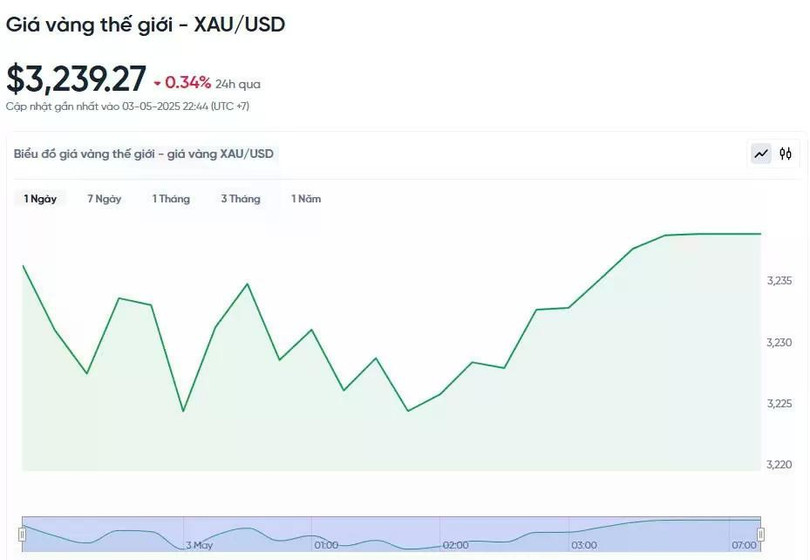Select the 3 Tháng time range tab
810x560 pixels.
(241, 199)
